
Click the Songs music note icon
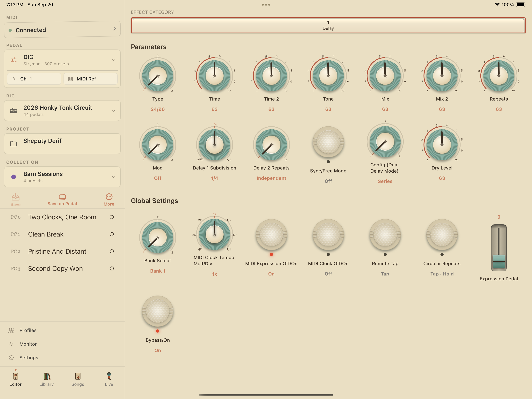[x=78, y=376]
